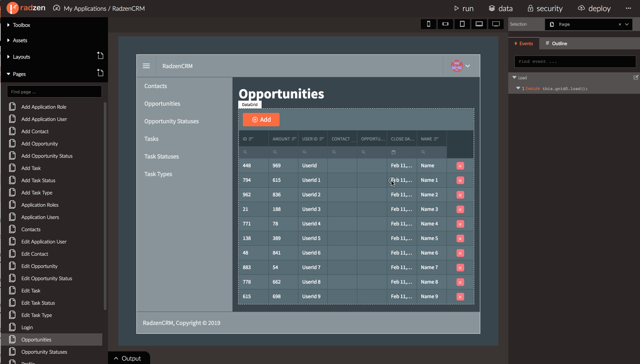Select the laptop device preview
This screenshot has width=640, height=364.
(479, 24)
